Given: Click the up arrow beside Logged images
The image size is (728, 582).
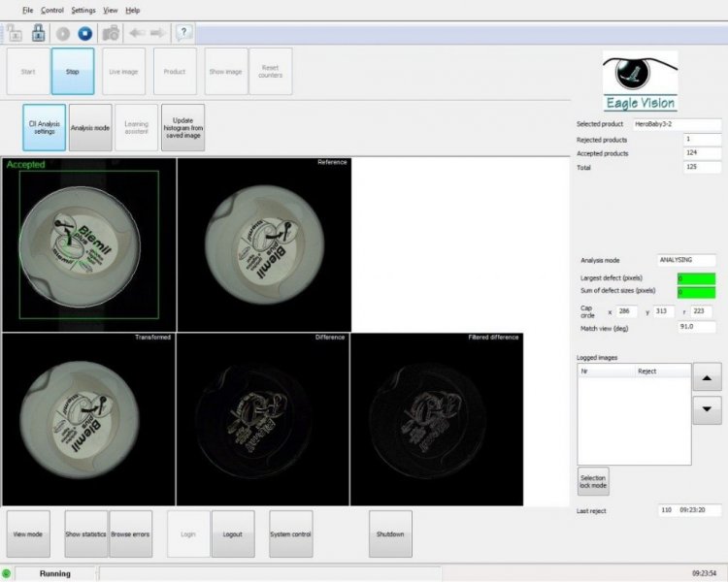Looking at the screenshot, I should (x=707, y=377).
